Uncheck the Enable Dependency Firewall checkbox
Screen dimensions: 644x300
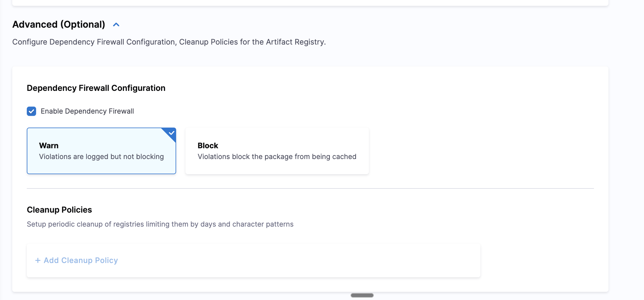point(31,111)
